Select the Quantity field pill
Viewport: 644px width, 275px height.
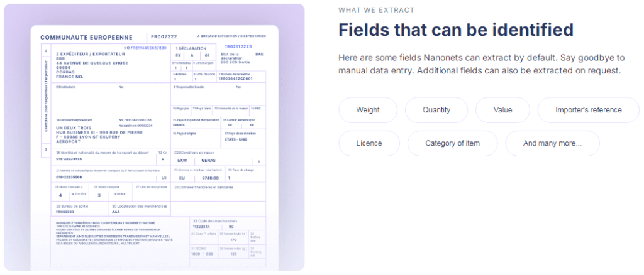436,110
